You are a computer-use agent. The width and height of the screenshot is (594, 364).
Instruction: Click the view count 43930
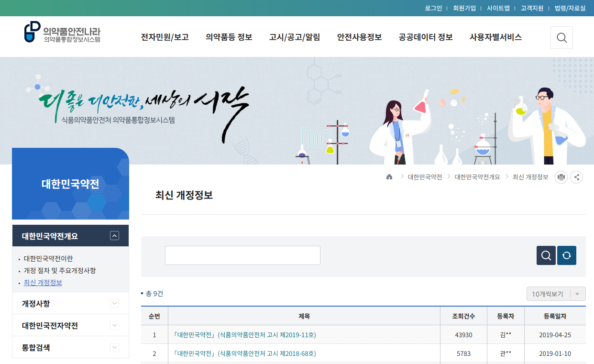pyautogui.click(x=463, y=335)
